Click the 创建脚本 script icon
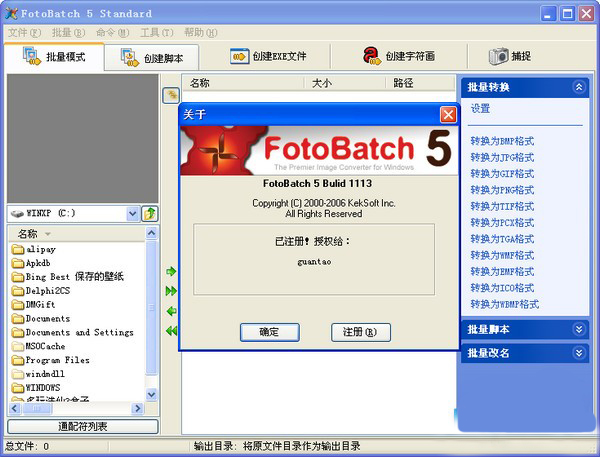600x457 pixels. (x=130, y=57)
